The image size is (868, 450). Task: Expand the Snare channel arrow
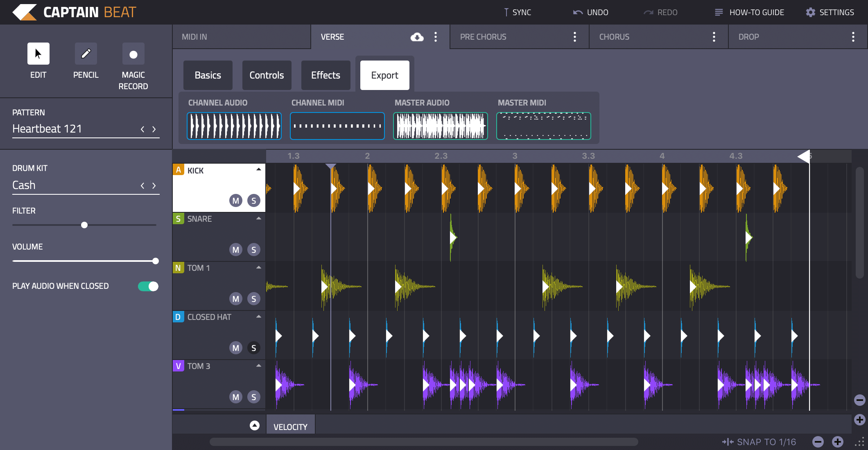[x=259, y=218]
